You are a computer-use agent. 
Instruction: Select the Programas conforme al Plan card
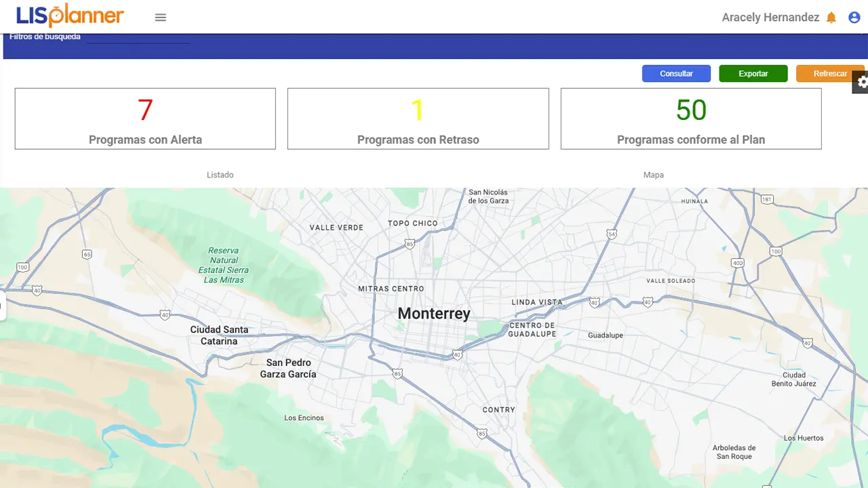click(690, 119)
